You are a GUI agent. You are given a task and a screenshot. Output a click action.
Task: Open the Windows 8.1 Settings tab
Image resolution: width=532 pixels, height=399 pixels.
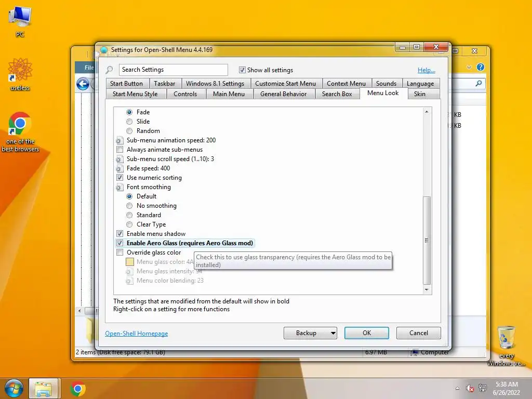(x=215, y=84)
